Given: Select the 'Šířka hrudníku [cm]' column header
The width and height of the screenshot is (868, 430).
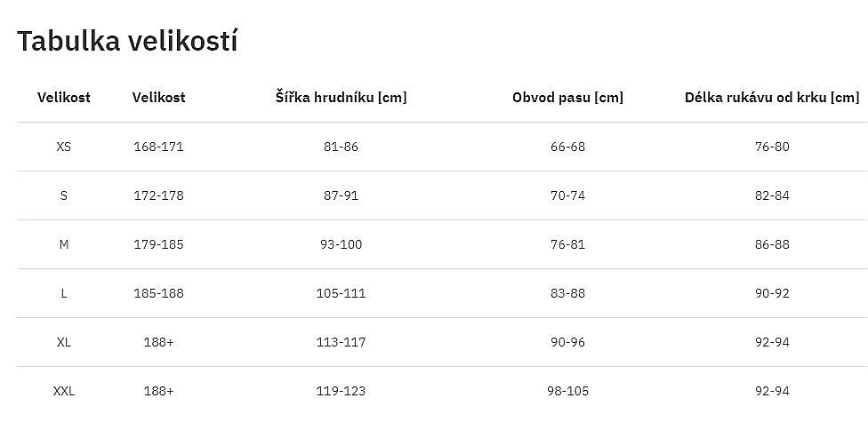Looking at the screenshot, I should click(x=341, y=98).
